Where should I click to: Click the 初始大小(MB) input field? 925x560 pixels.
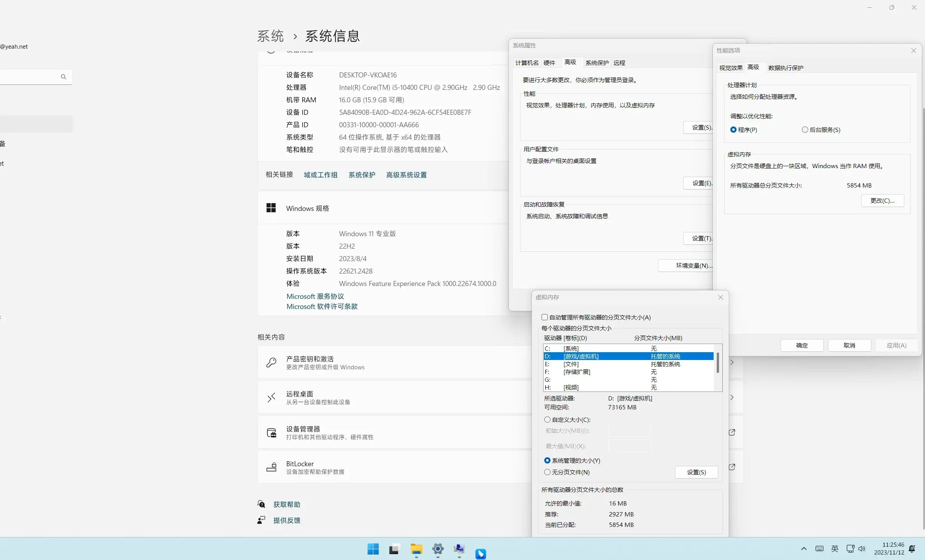coord(630,431)
